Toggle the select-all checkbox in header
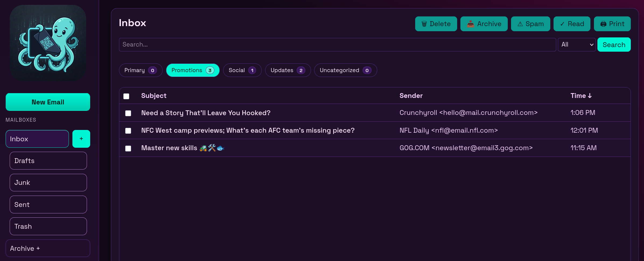Viewport: 644px width, 261px height. [126, 96]
